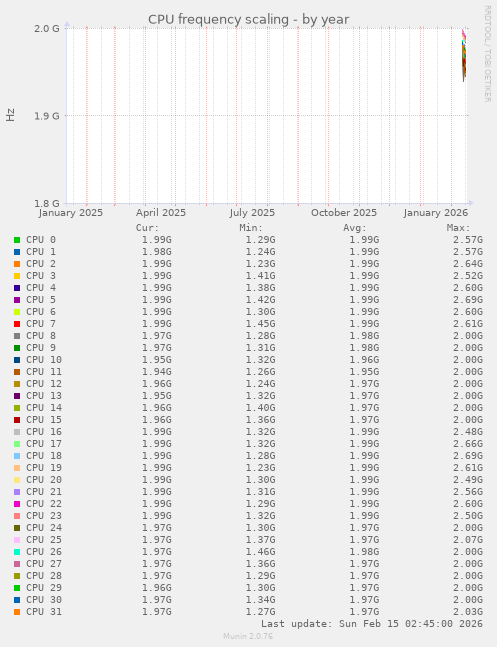Click the '1.9 G' y-axis label

(47, 116)
